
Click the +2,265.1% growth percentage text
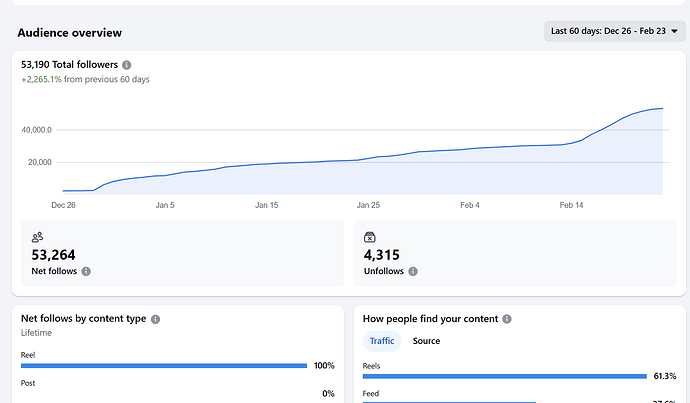[x=40, y=79]
